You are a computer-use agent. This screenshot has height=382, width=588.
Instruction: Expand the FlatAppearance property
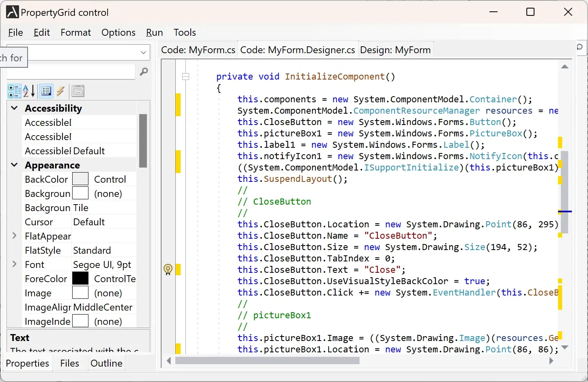[15, 236]
